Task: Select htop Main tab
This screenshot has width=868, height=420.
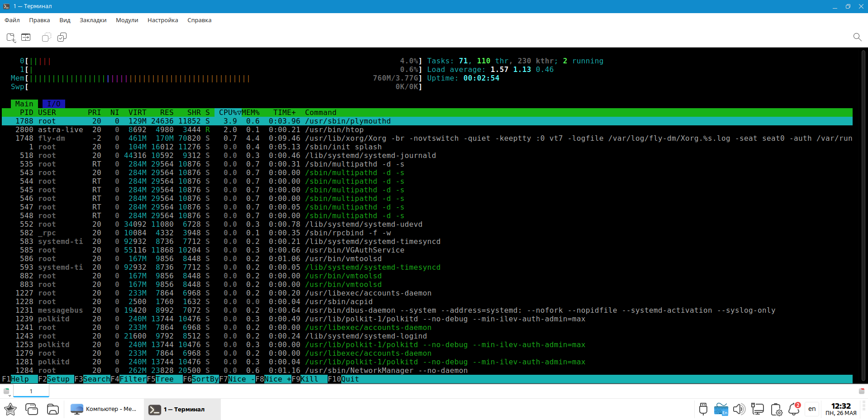Action: [x=24, y=104]
